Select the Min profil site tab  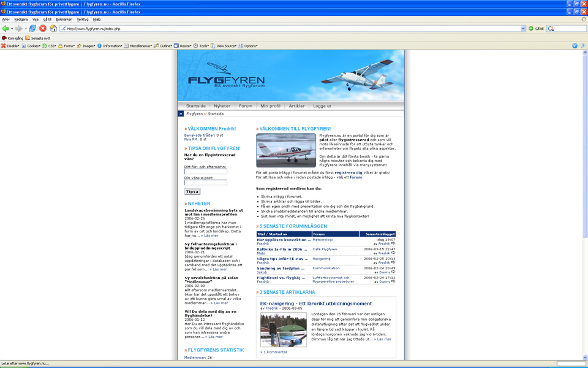(x=270, y=106)
